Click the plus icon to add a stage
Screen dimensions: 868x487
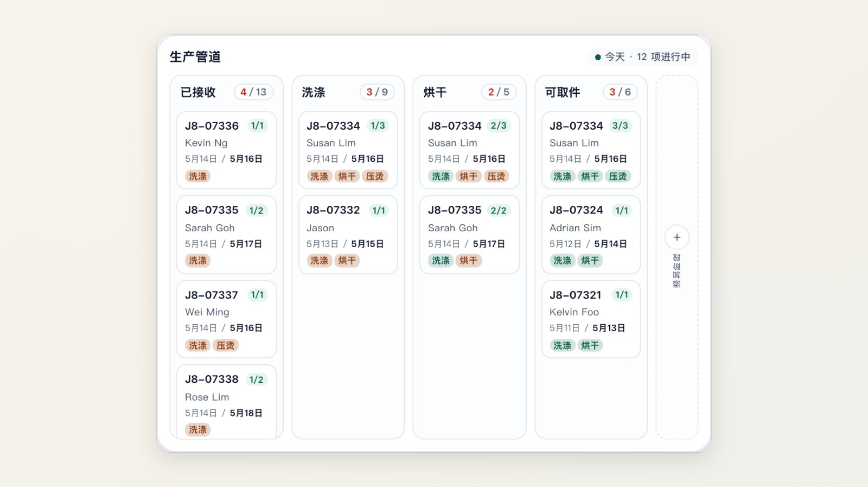click(676, 237)
